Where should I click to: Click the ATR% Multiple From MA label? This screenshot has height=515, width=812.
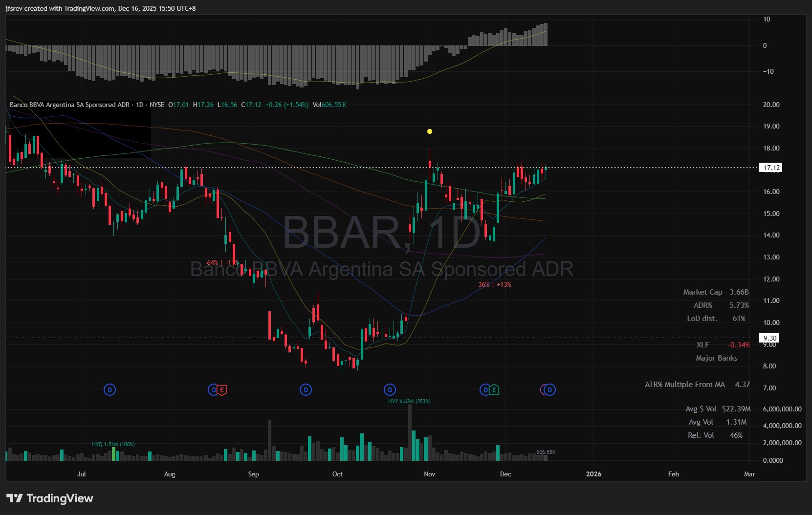pyautogui.click(x=685, y=385)
